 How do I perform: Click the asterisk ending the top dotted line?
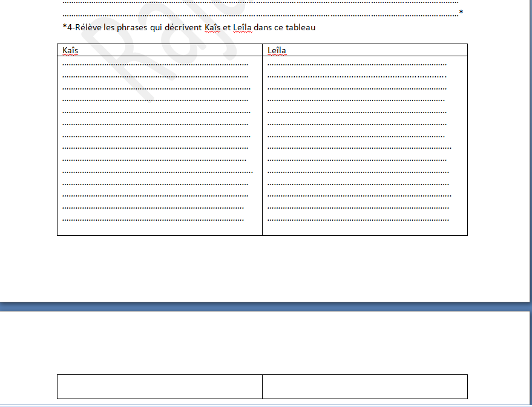pos(461,13)
